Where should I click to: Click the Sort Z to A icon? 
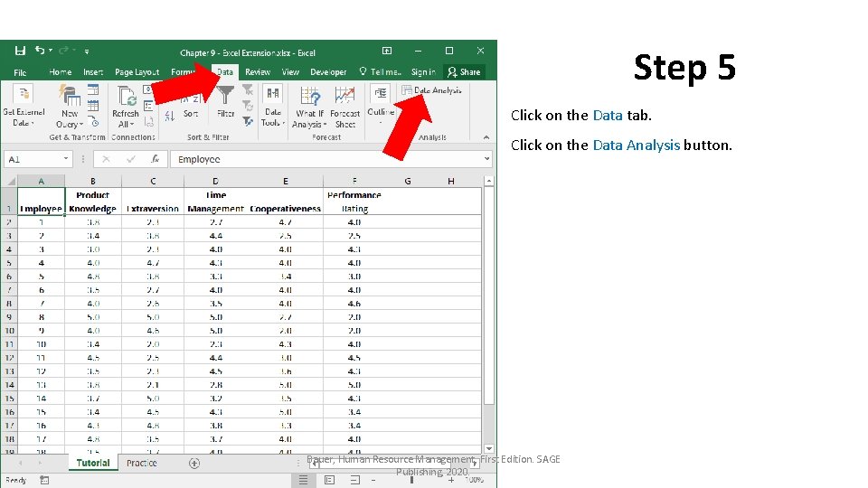[169, 116]
